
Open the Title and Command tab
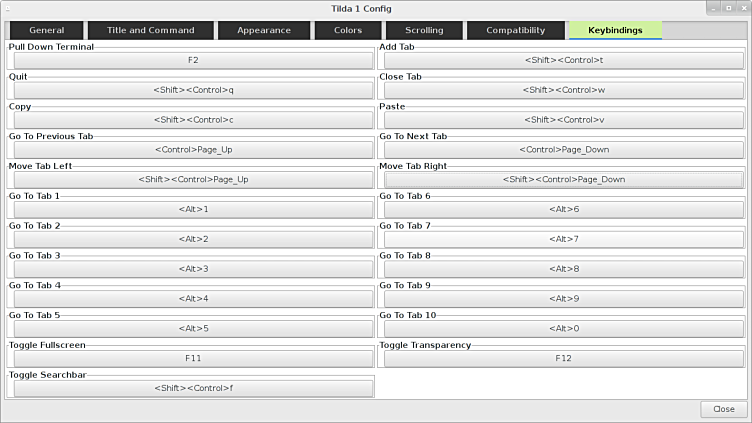(x=151, y=30)
